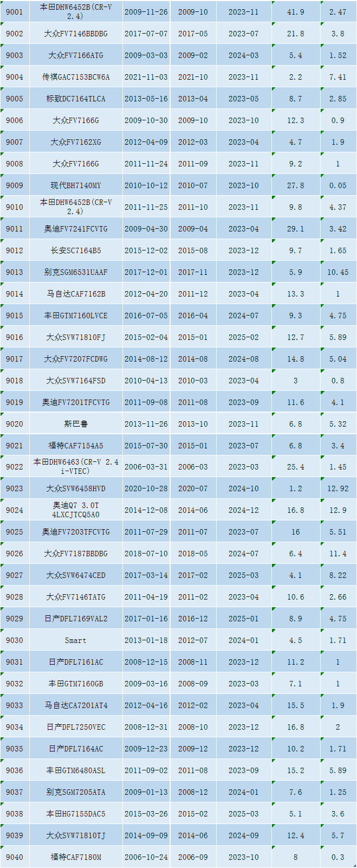The width and height of the screenshot is (357, 868).
Task: Select cell 日产DFL7169VAL2
Action: click(x=76, y=619)
